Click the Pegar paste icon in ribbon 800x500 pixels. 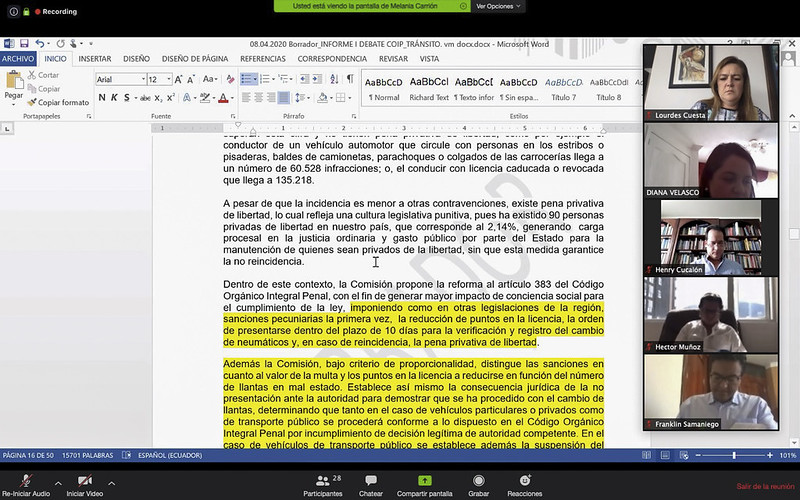pyautogui.click(x=14, y=82)
